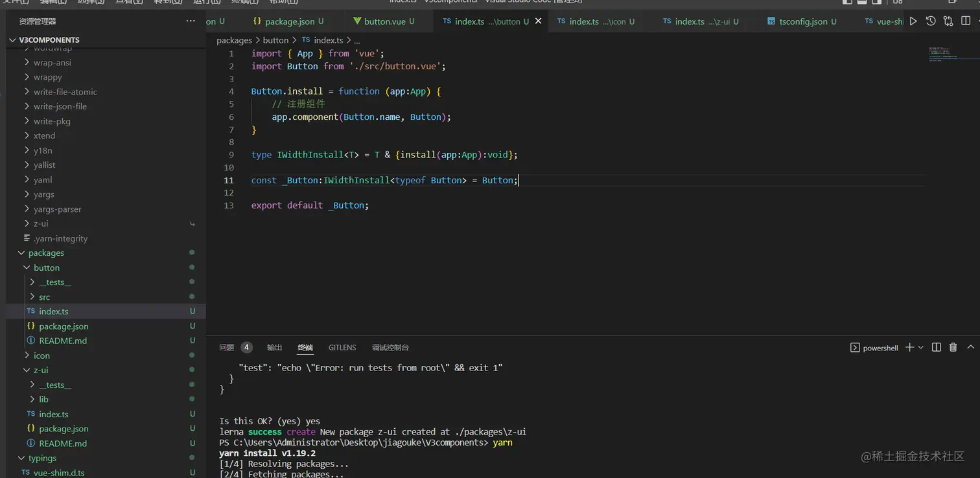Close the active index.ts button tab
This screenshot has width=980, height=478.
pyautogui.click(x=538, y=21)
